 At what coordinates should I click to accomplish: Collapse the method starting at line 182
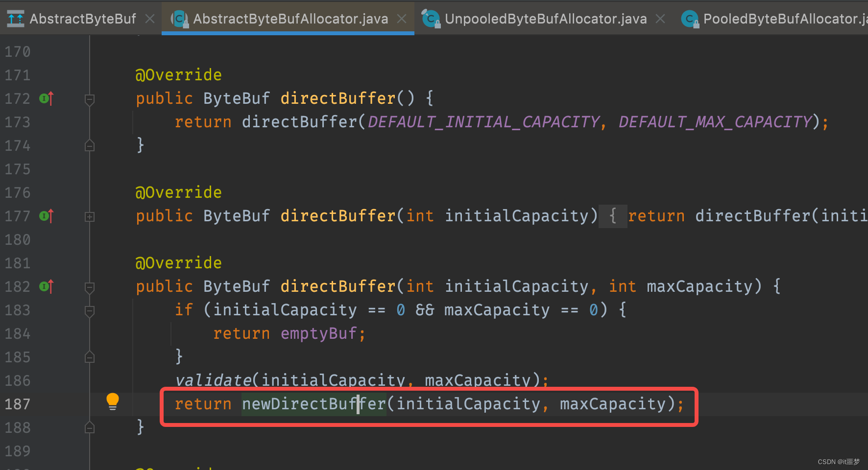click(90, 288)
